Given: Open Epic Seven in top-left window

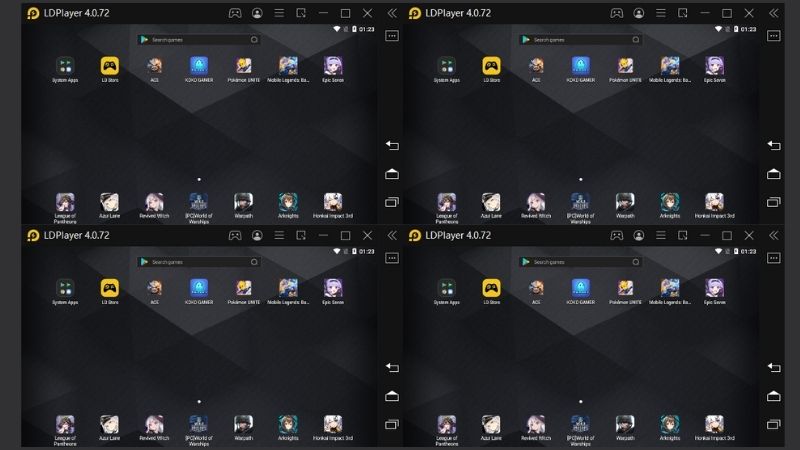Looking at the screenshot, I should coord(333,66).
